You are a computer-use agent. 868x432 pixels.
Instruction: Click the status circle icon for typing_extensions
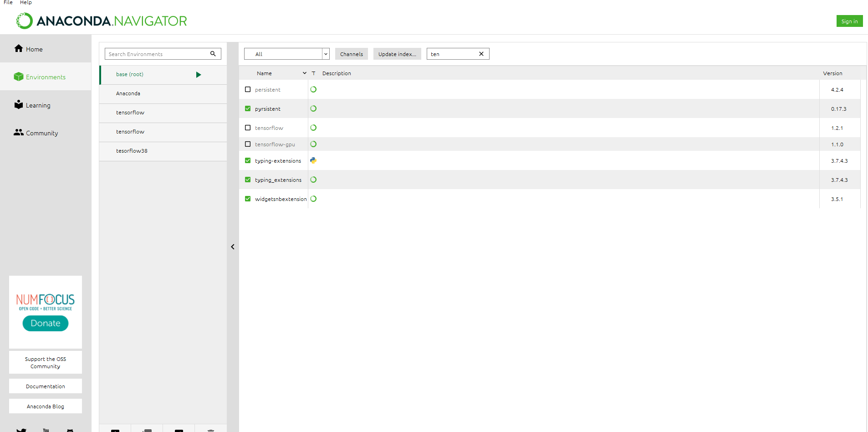[313, 180]
